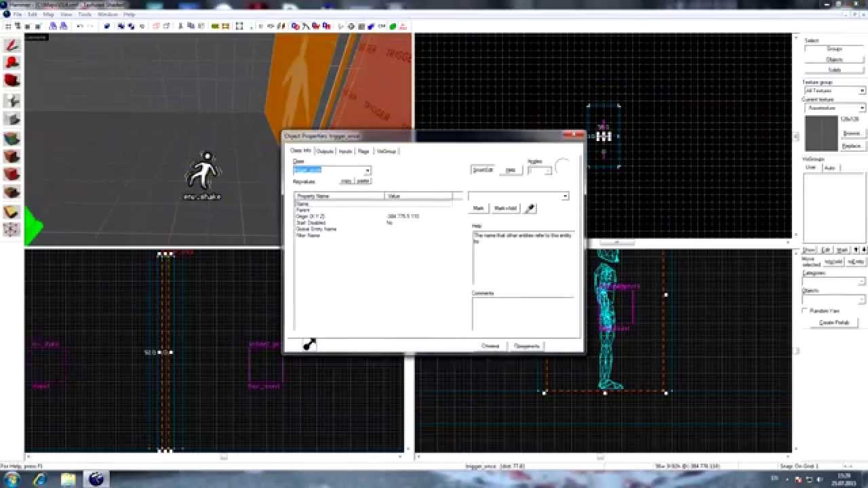Select the Apply overlays tool
The width and height of the screenshot is (868, 488).
(x=12, y=192)
